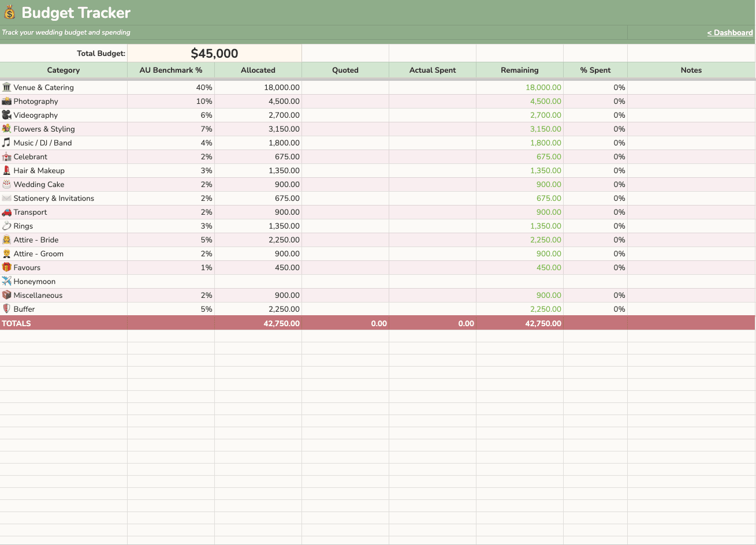756x545 pixels.
Task: Open the Dashboard link
Action: point(730,32)
